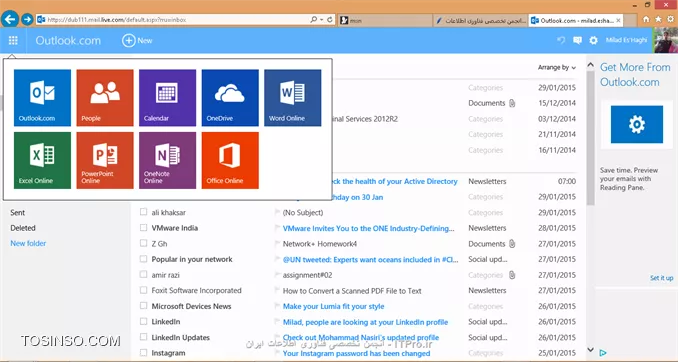Click Social upd... category on LinkedIn Updates row
This screenshot has height=362, width=678.
(488, 338)
